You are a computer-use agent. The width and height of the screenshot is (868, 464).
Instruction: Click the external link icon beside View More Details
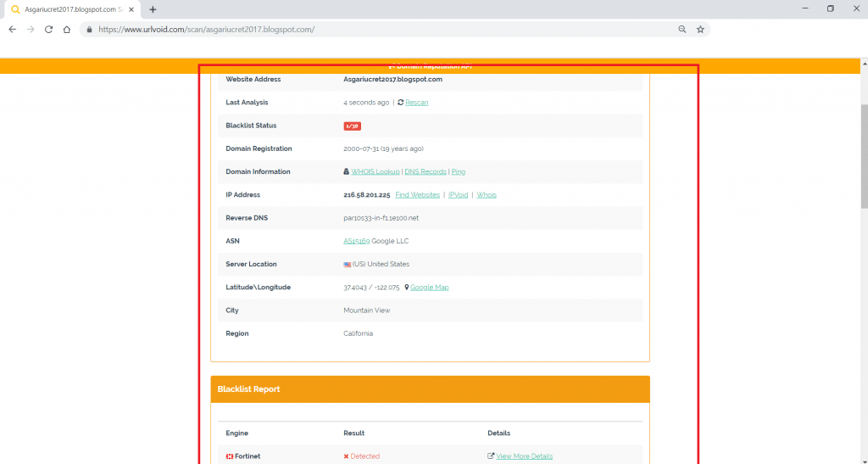tap(491, 456)
